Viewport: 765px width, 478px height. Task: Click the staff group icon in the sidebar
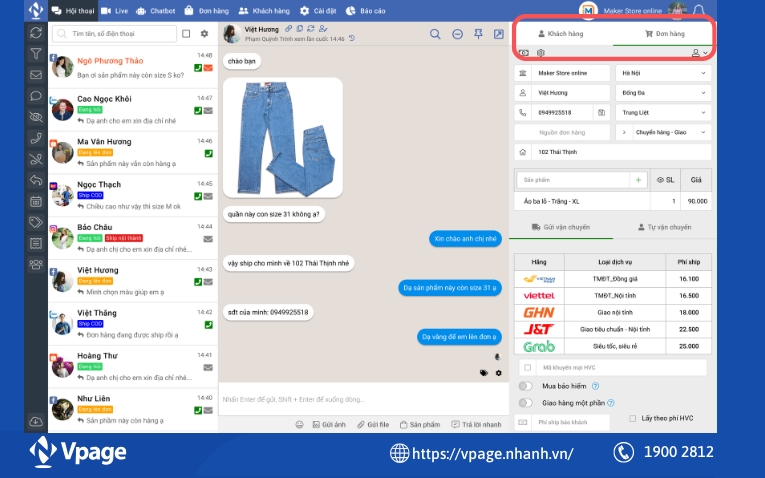[x=36, y=264]
